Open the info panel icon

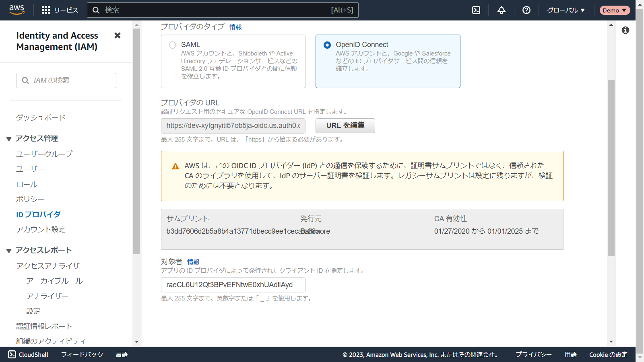(x=625, y=30)
